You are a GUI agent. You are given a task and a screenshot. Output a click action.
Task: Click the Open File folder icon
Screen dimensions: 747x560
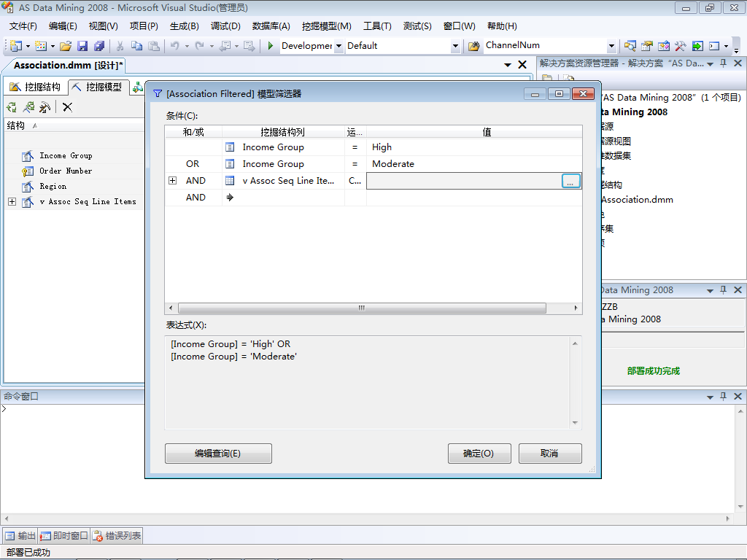[x=66, y=46]
